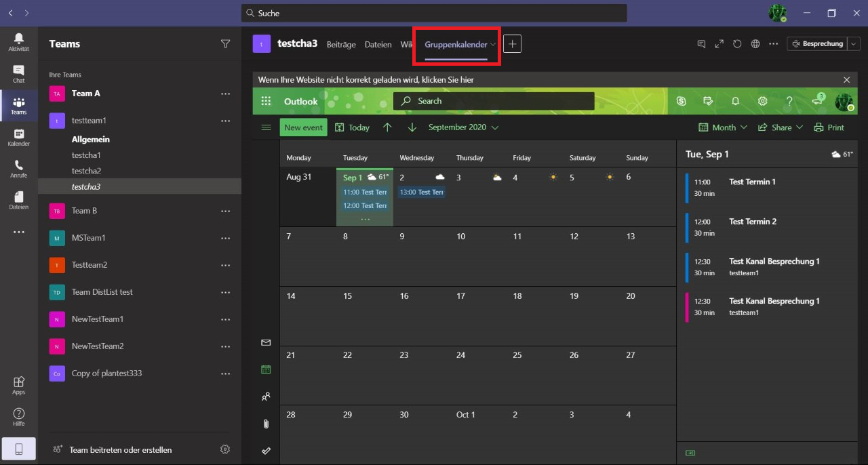Select the day 15 calendar cell
This screenshot has height=465, width=868.
[x=365, y=317]
